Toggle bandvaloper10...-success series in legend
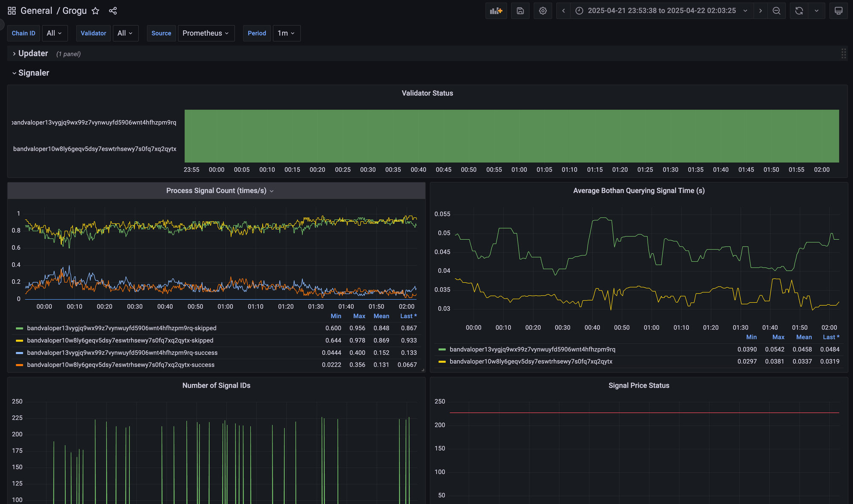This screenshot has width=853, height=504. pyautogui.click(x=121, y=365)
